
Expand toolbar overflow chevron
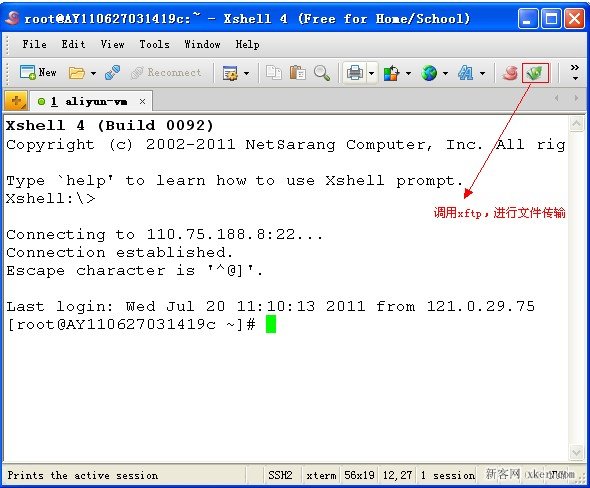pos(575,72)
